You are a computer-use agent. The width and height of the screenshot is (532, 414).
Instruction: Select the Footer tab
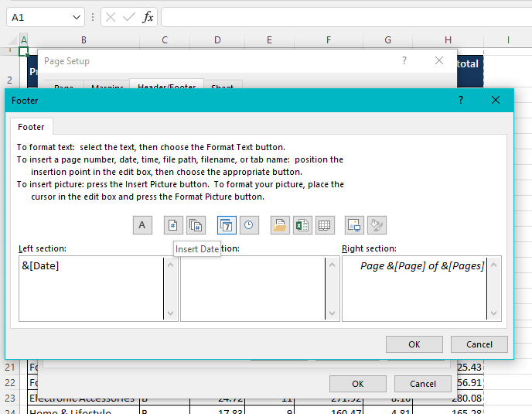(x=32, y=127)
